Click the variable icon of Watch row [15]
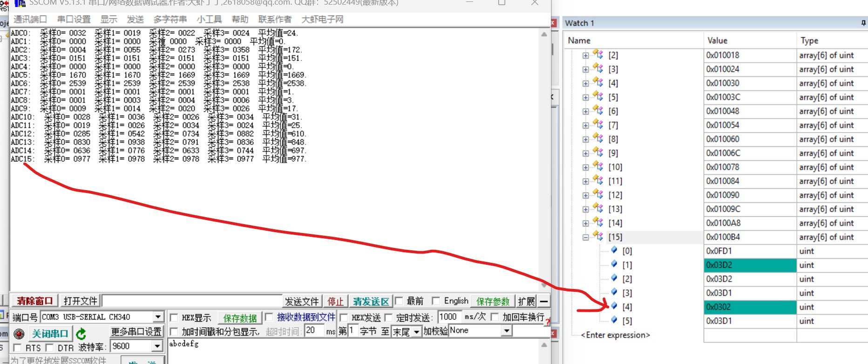868x364 pixels. pos(598,236)
